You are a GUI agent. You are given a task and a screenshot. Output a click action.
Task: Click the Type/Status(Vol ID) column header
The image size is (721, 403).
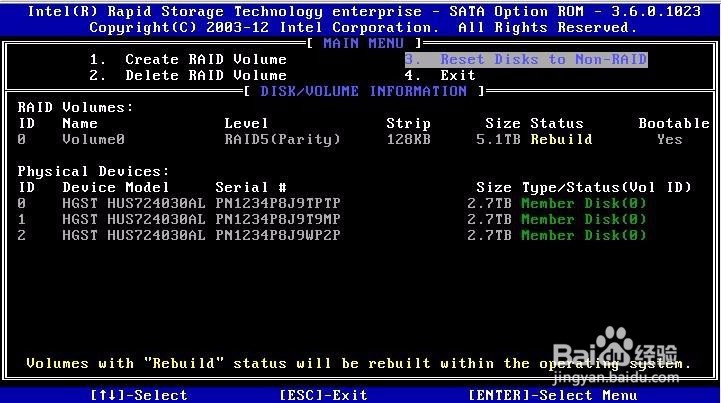pos(607,187)
